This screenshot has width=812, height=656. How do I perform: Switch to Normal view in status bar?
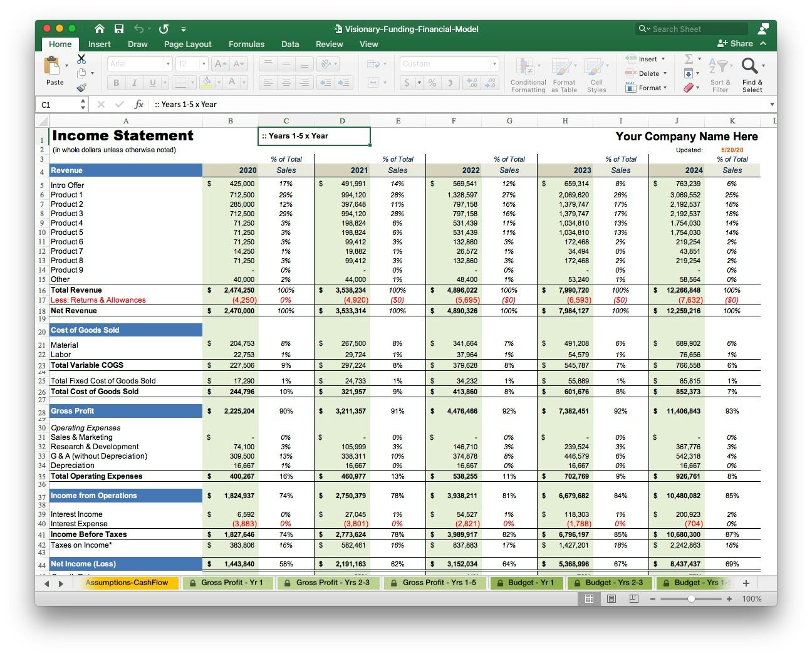589,599
